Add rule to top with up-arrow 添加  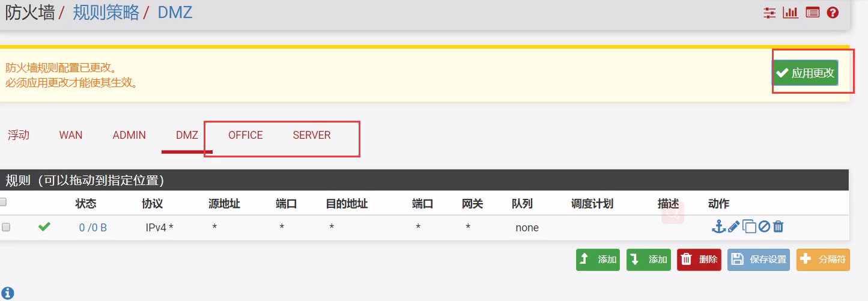tap(598, 260)
